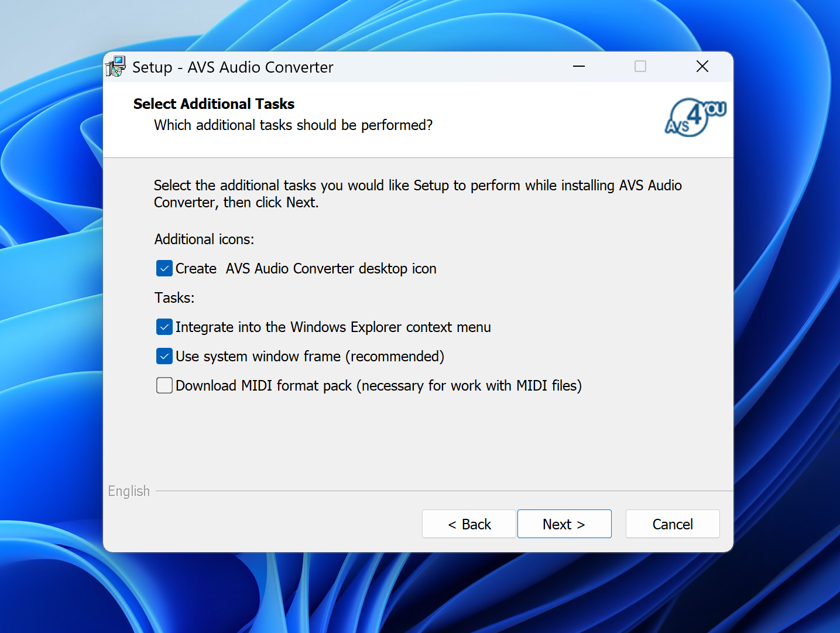Untick Use system window frame option
This screenshot has height=633, width=840.
click(x=164, y=356)
